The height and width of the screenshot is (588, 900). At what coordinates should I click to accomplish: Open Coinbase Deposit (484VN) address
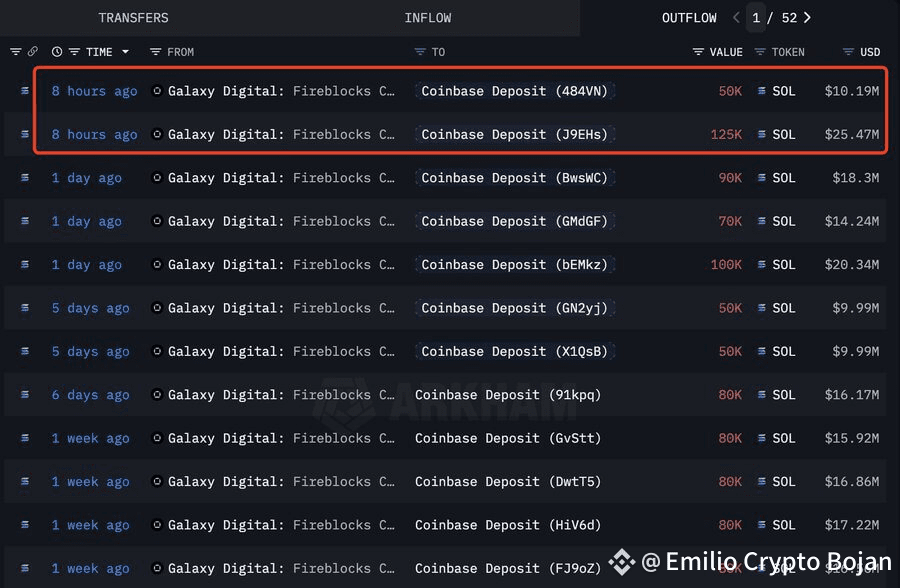514,91
